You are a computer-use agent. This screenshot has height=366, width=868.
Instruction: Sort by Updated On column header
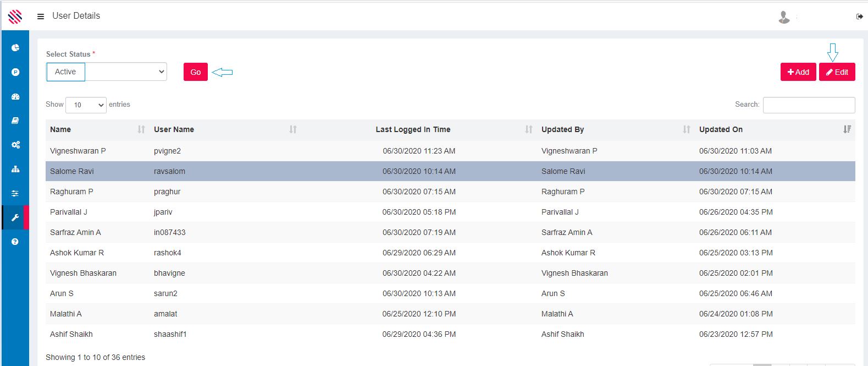pos(721,129)
